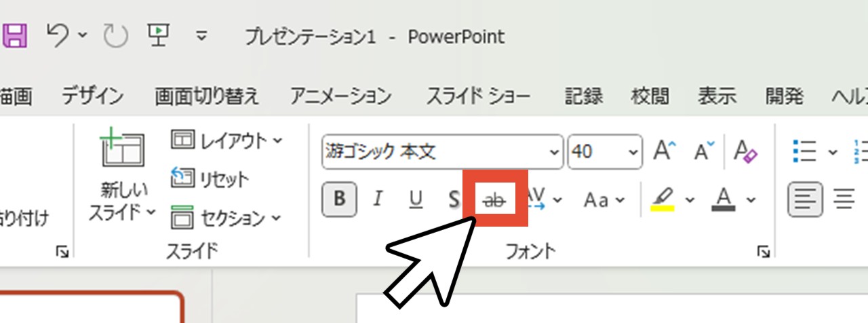Expand the font size dropdown arrow
Viewport: 868px width, 323px height.
point(634,151)
